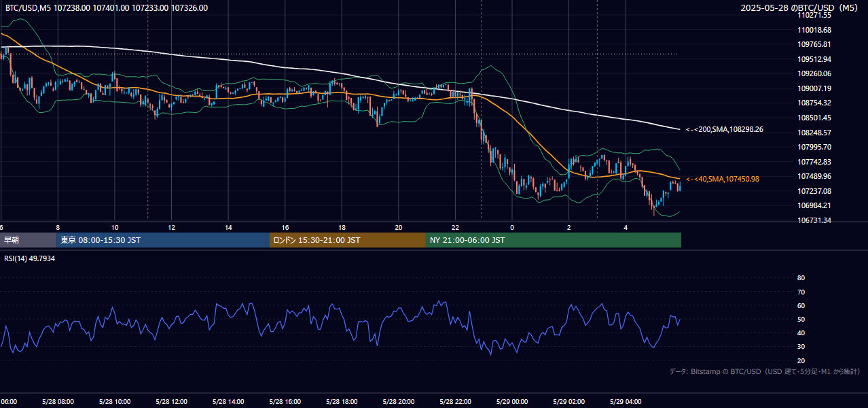Image resolution: width=868 pixels, height=408 pixels.
Task: Click the 40 SMA label reading 107450.98
Action: pos(723,179)
